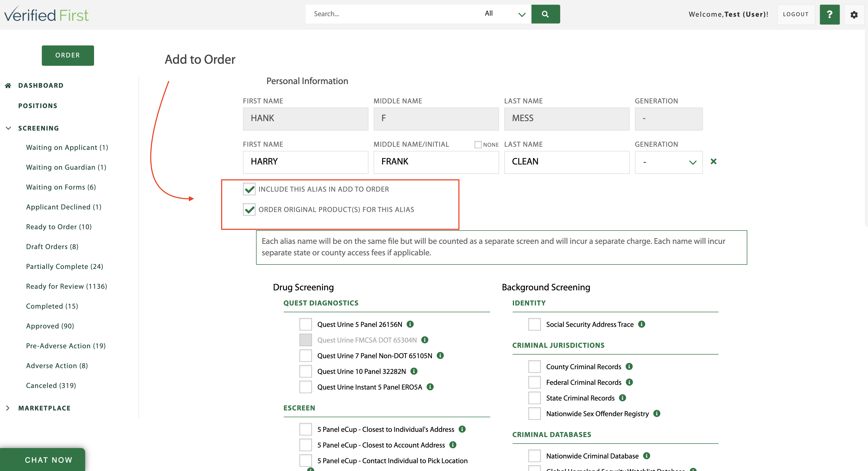Click the alias last name field CLEAN
868x471 pixels.
click(x=567, y=162)
